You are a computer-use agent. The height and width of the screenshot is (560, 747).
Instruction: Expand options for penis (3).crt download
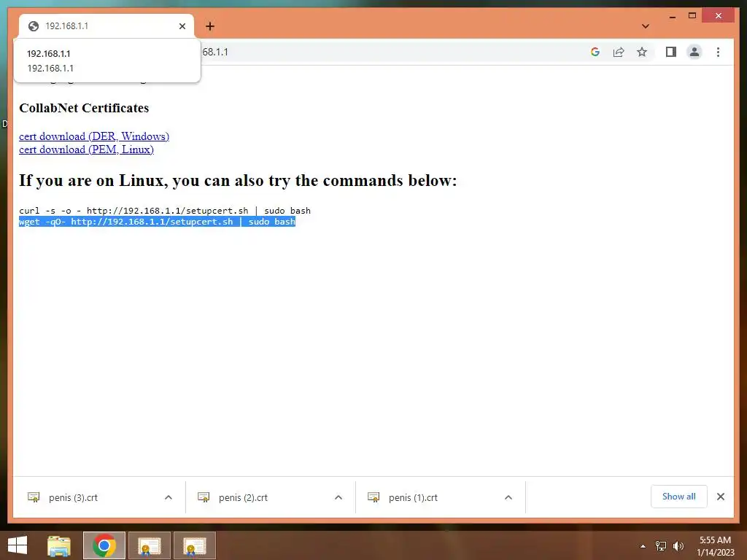169,497
